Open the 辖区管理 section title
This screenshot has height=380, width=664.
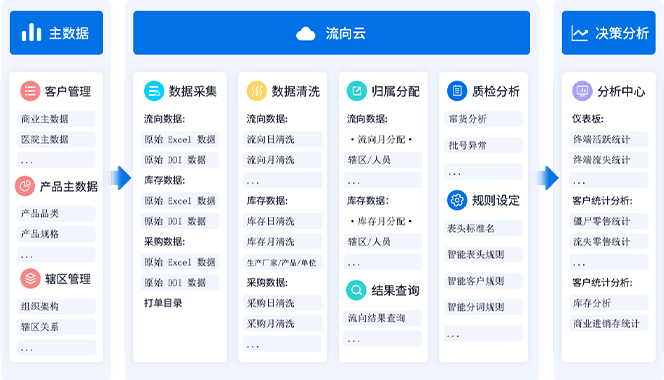point(68,279)
